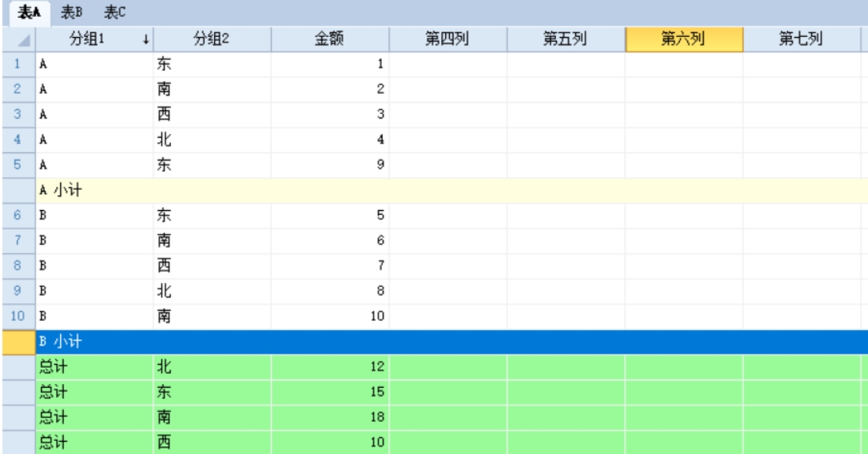
Task: Click 分组2 cell '西' in row 8
Action: click(x=212, y=266)
